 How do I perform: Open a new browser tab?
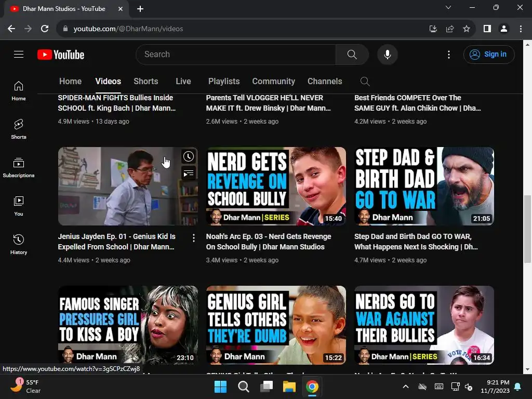(x=140, y=9)
